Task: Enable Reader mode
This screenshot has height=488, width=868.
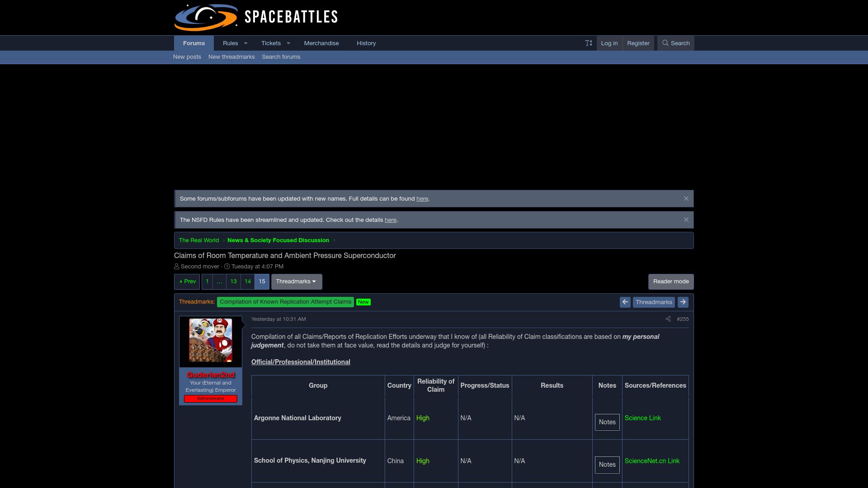Action: pos(671,282)
